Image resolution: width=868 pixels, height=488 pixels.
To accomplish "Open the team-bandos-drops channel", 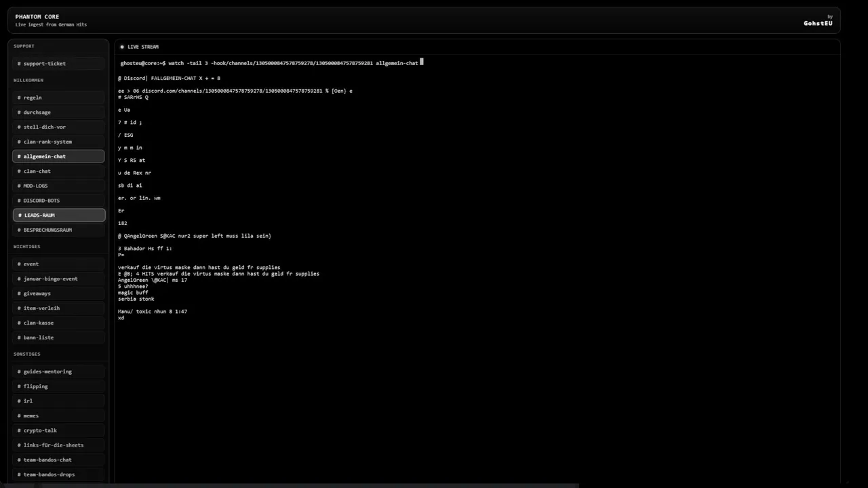I will tap(59, 474).
